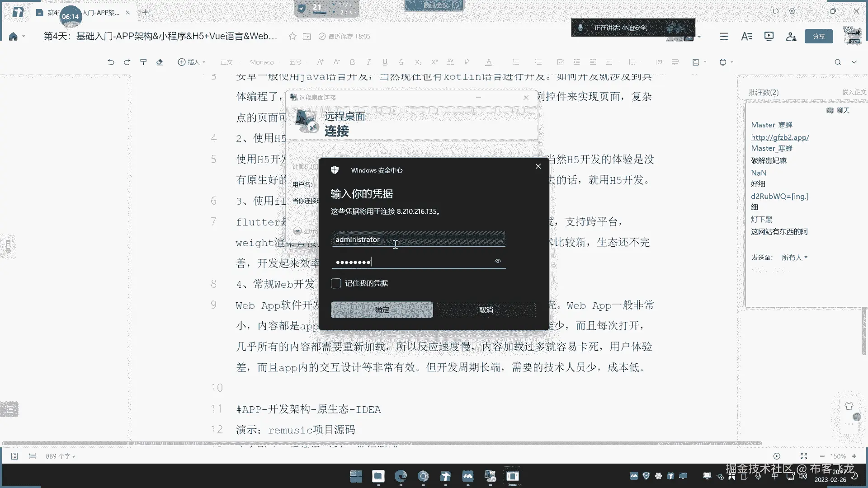This screenshot has height=488, width=868.
Task: Open the 所有人 recipient dropdown
Action: [794, 257]
